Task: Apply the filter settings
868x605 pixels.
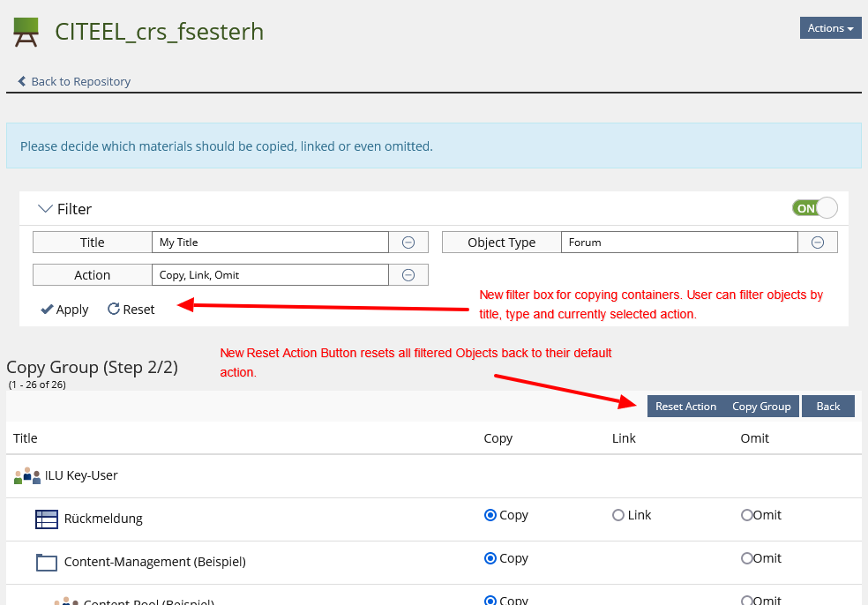Action: tap(64, 310)
